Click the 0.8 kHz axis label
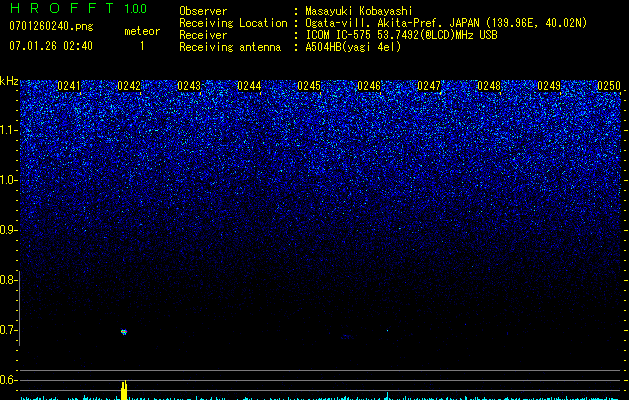The height and width of the screenshot is (400, 629). click(x=8, y=280)
